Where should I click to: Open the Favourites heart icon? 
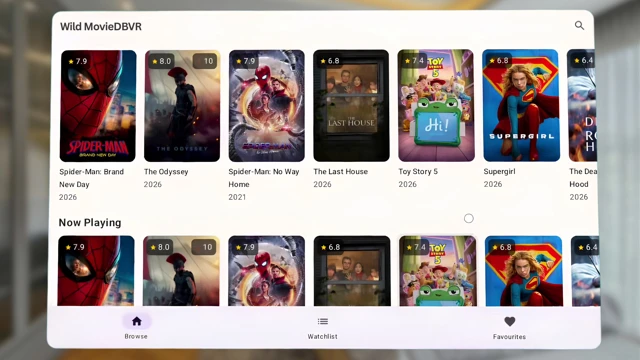coord(509,321)
